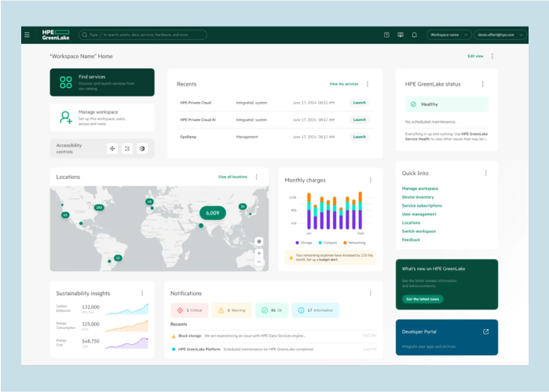
Task: Click the Carbon Emissions sparkline chart
Action: click(126, 310)
